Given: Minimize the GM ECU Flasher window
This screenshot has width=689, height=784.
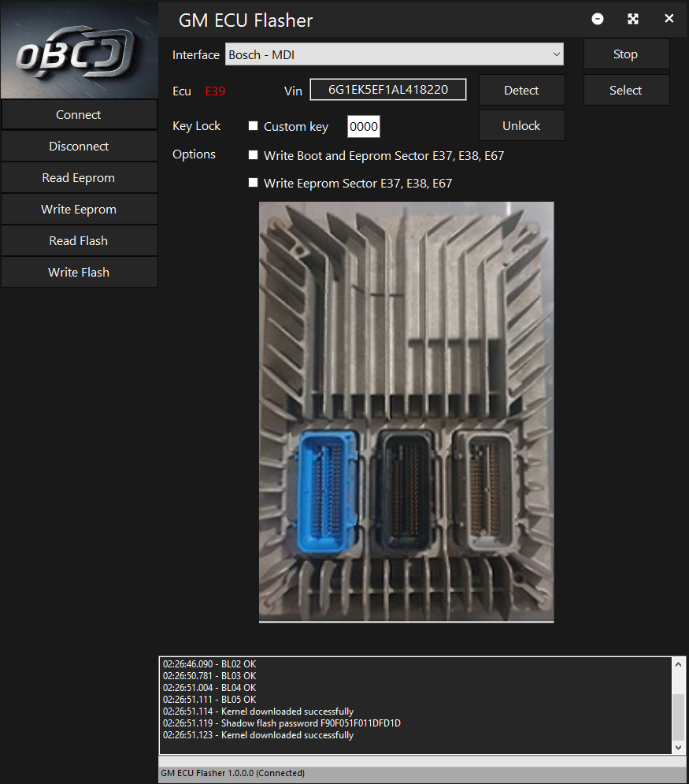Looking at the screenshot, I should (598, 19).
